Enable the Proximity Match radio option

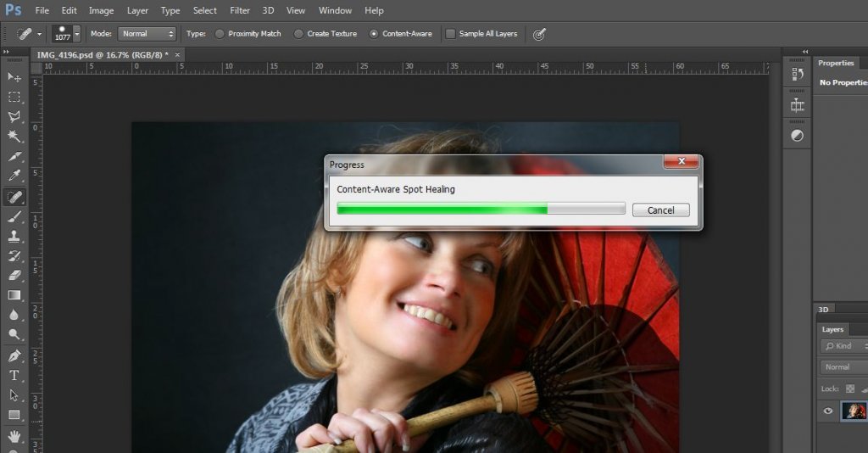pos(220,34)
